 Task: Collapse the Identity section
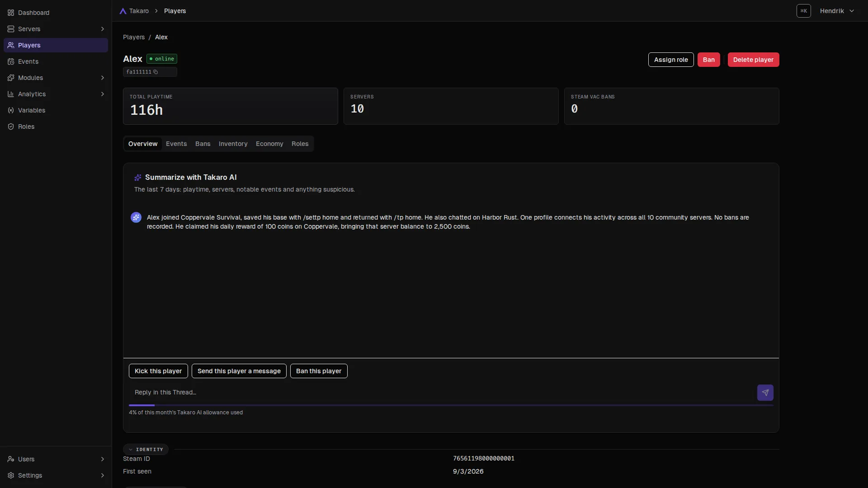[146, 449]
